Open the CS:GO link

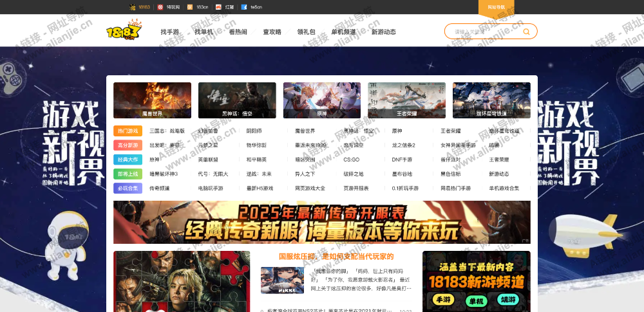(x=352, y=160)
